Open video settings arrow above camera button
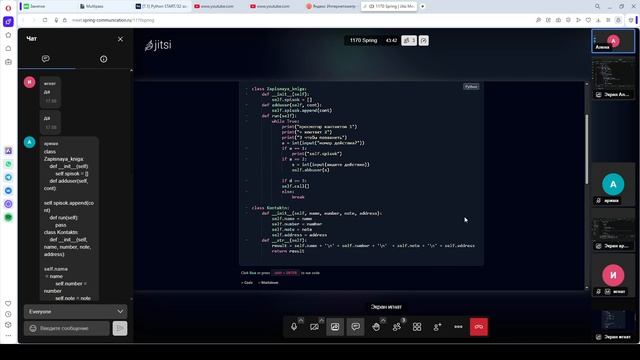The height and width of the screenshot is (360, 640). click(x=321, y=320)
